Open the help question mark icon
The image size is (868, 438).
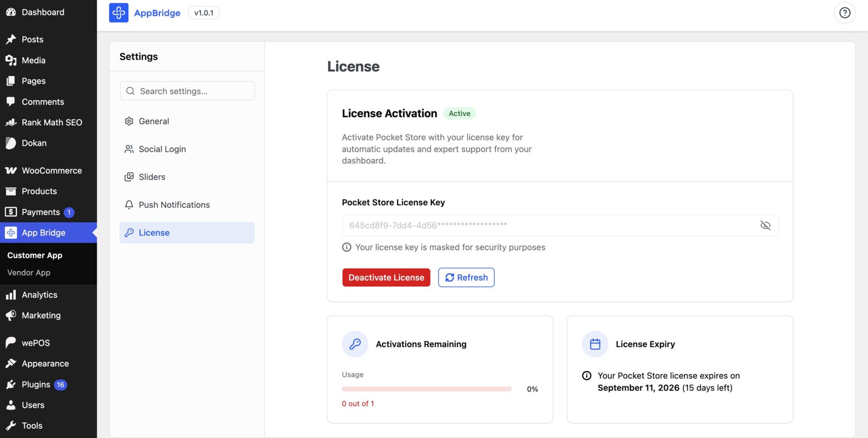click(x=844, y=13)
